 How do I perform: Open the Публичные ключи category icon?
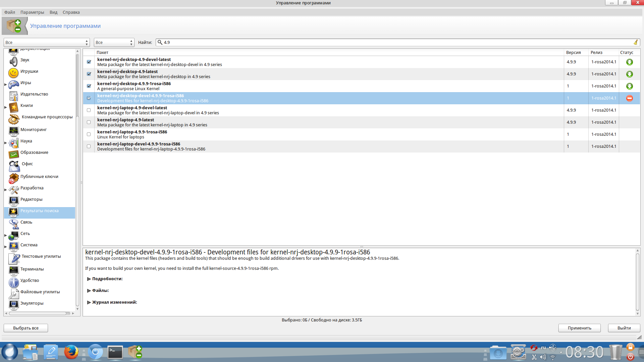[x=13, y=178]
